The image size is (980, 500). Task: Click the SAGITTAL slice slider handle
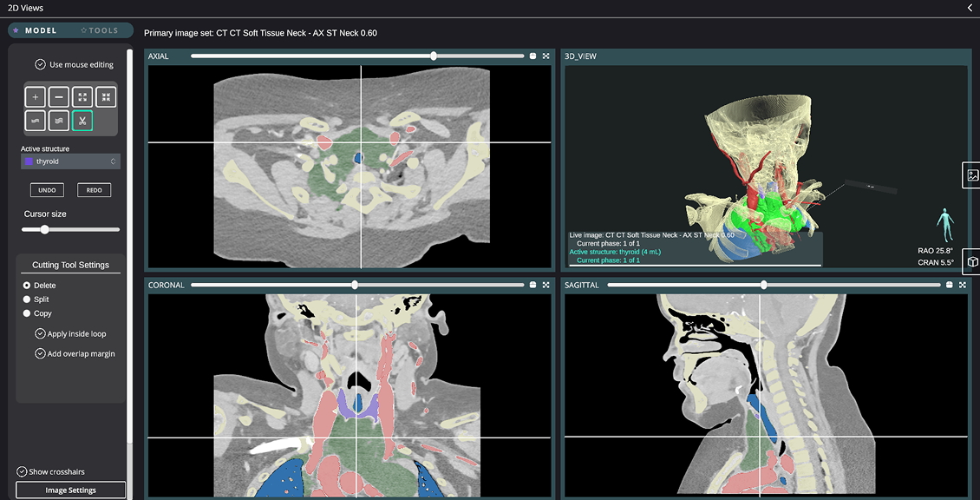click(764, 285)
